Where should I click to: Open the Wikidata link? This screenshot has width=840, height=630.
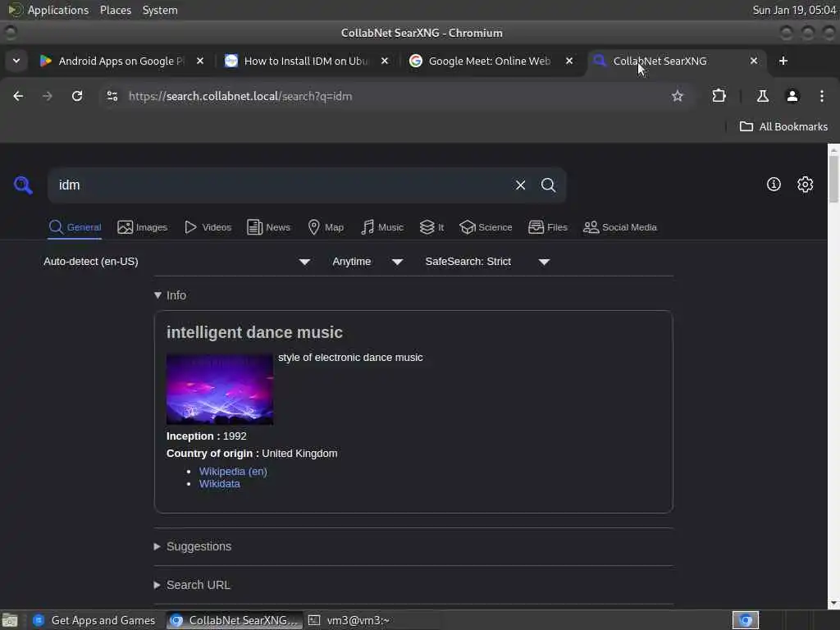pos(220,484)
